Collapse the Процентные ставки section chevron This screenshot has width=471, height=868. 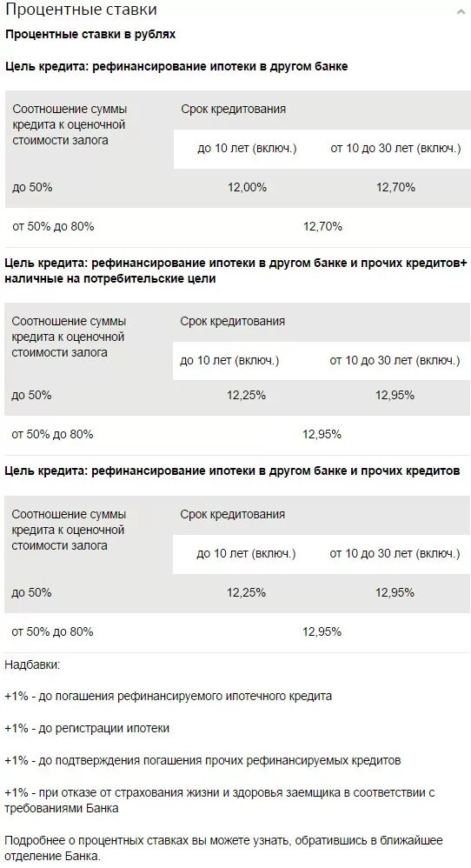(460, 11)
